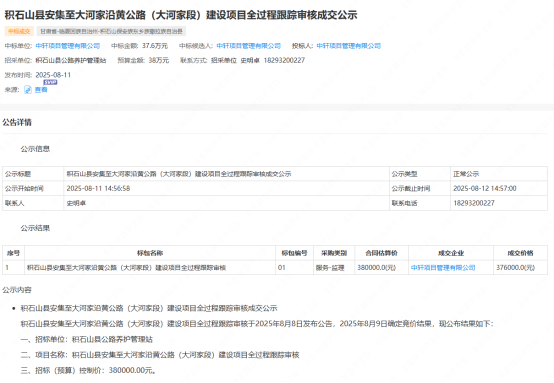Open 中标单位 company link 中轩项目管理有限公司

click(68, 46)
